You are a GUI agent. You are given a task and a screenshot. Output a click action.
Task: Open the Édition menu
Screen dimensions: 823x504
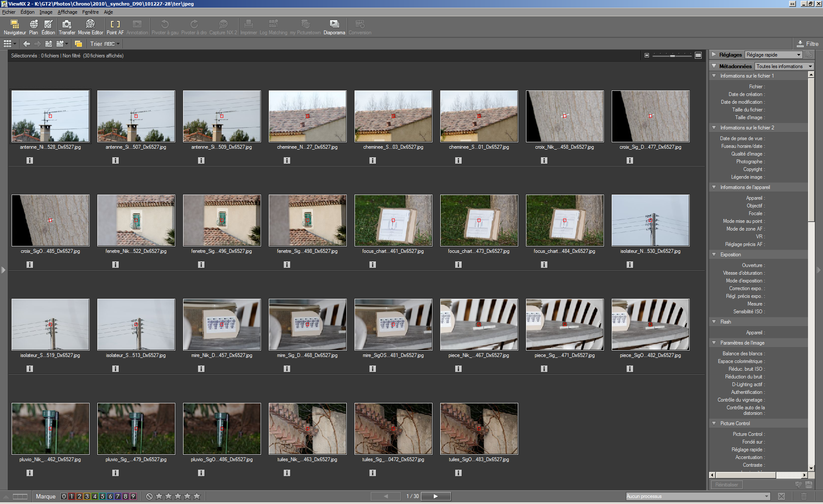(27, 12)
